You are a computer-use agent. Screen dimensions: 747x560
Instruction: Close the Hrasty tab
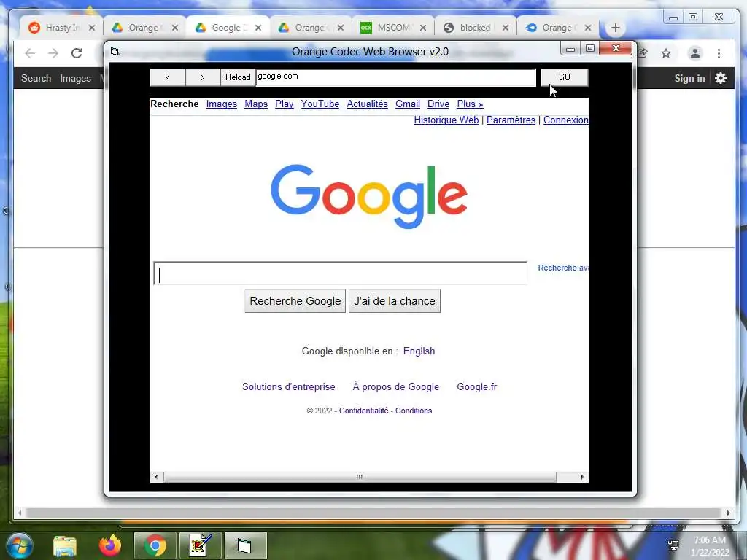[92, 28]
